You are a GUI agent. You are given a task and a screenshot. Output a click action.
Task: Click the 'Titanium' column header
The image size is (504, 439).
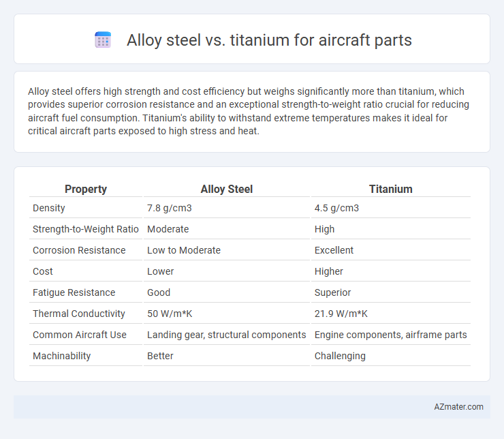390,189
